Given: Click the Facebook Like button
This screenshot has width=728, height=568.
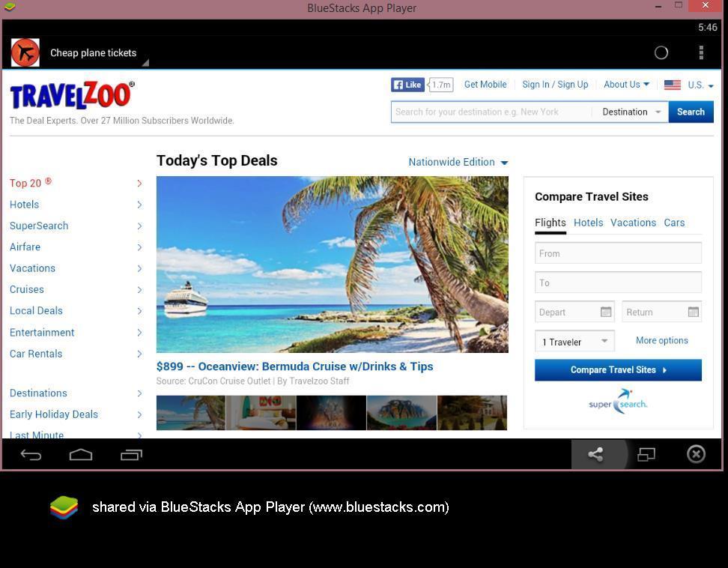Looking at the screenshot, I should [x=407, y=85].
